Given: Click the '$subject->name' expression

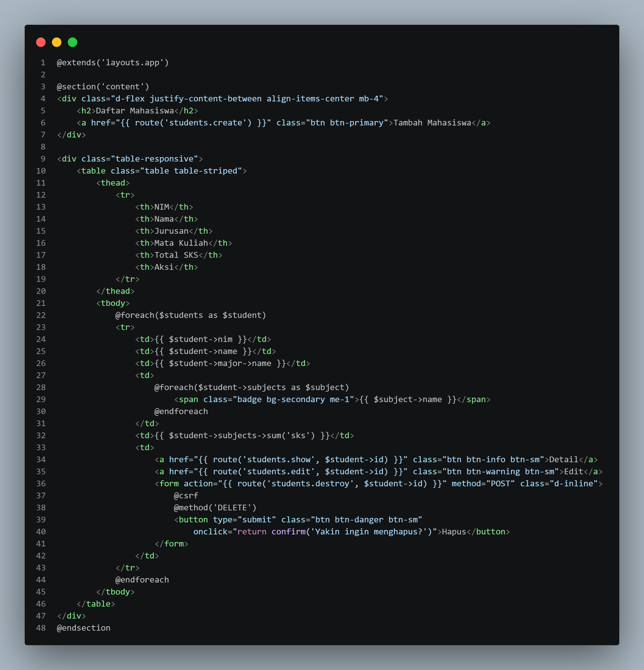Looking at the screenshot, I should tap(408, 400).
